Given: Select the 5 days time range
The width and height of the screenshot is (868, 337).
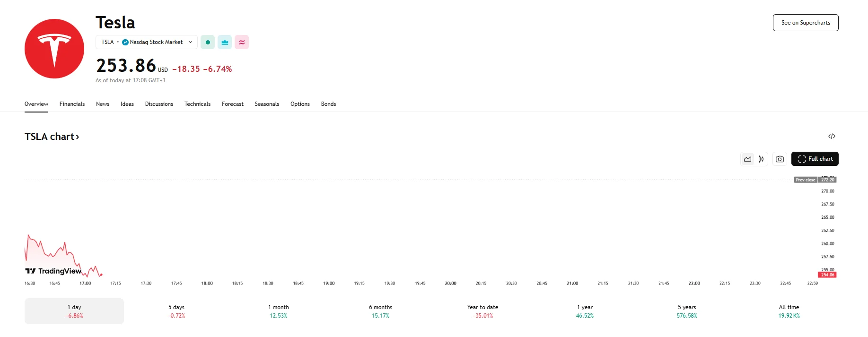Looking at the screenshot, I should tap(176, 311).
